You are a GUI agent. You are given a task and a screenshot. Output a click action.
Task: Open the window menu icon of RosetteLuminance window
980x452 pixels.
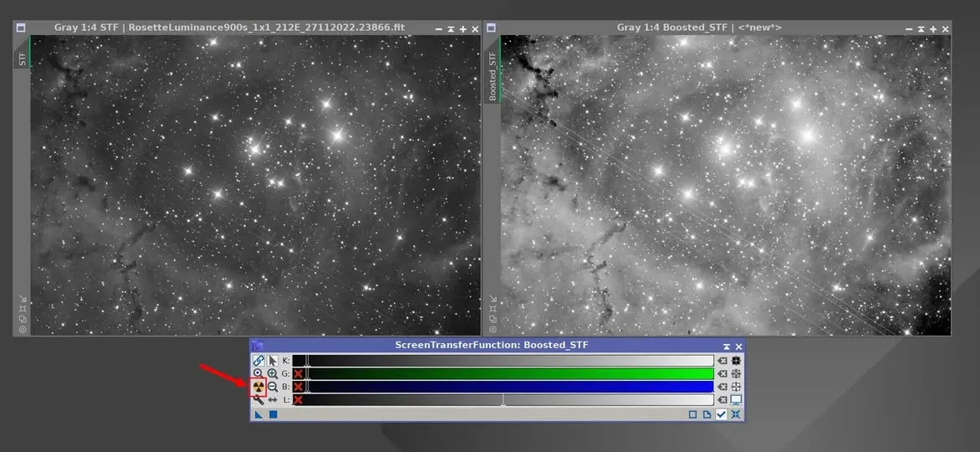[21, 28]
